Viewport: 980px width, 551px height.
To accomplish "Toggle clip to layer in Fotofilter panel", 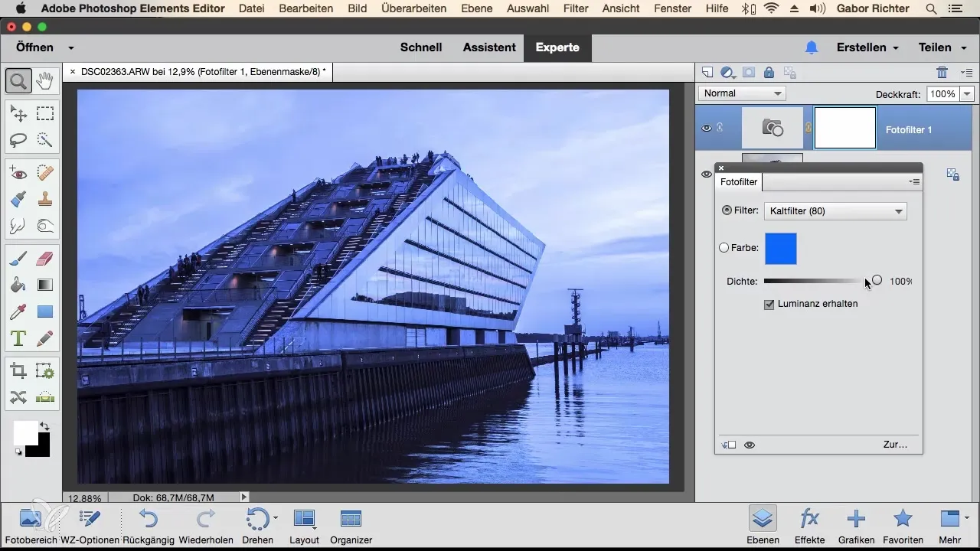I will coord(728,445).
